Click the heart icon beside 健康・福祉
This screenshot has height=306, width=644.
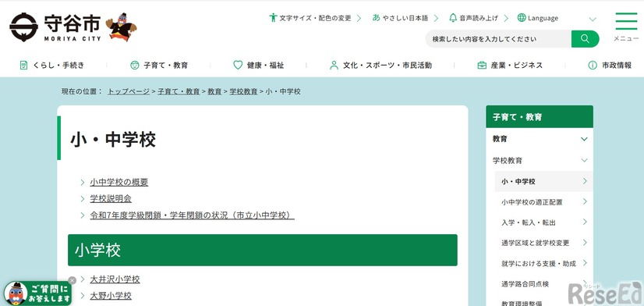pos(238,65)
